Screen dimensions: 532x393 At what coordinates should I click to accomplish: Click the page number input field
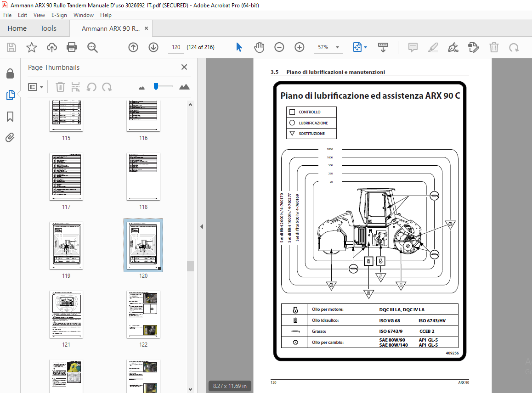click(x=176, y=47)
